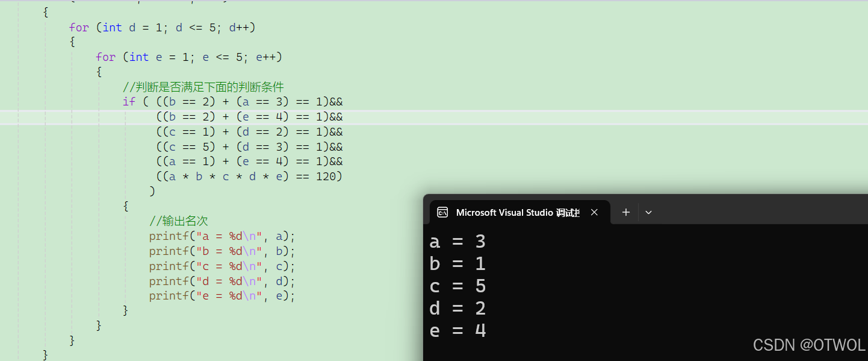Open the terminal profiles dropdown arrow

tap(648, 212)
